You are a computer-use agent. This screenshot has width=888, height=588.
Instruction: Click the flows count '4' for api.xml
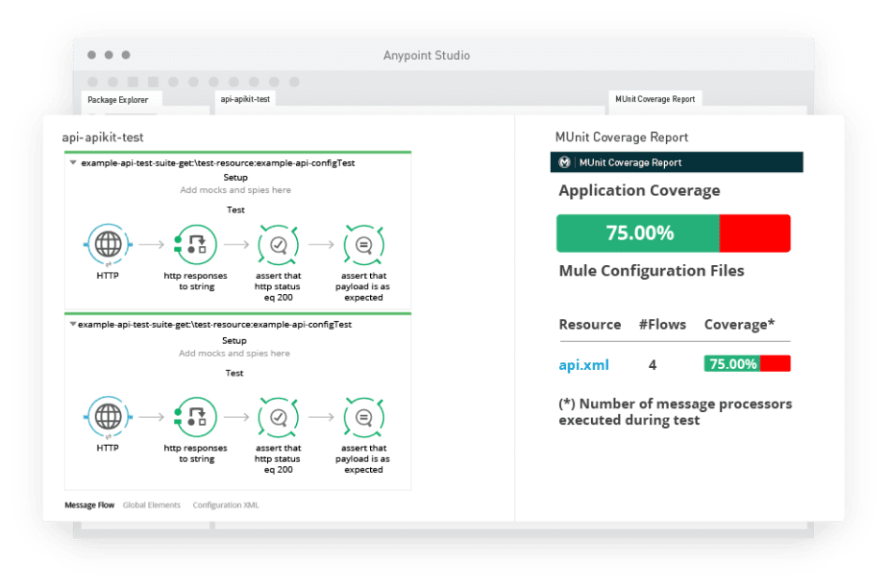coord(653,365)
